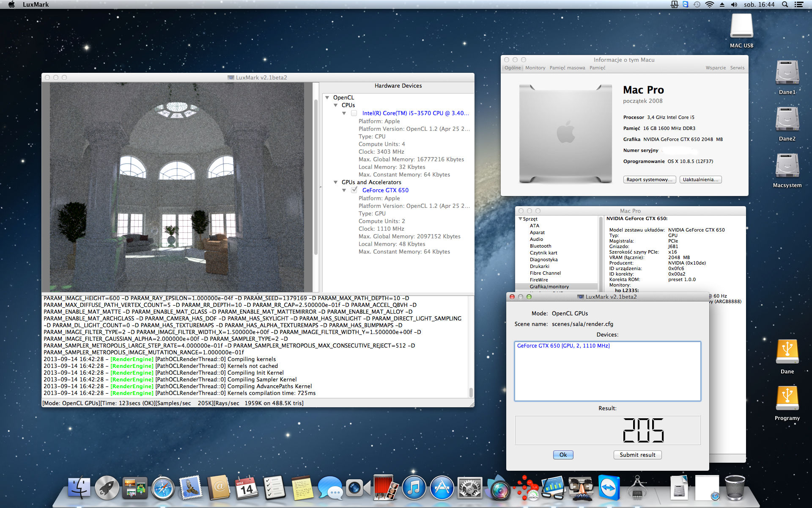The image size is (812, 508).
Task: Open Finder from the Dock
Action: [79, 488]
